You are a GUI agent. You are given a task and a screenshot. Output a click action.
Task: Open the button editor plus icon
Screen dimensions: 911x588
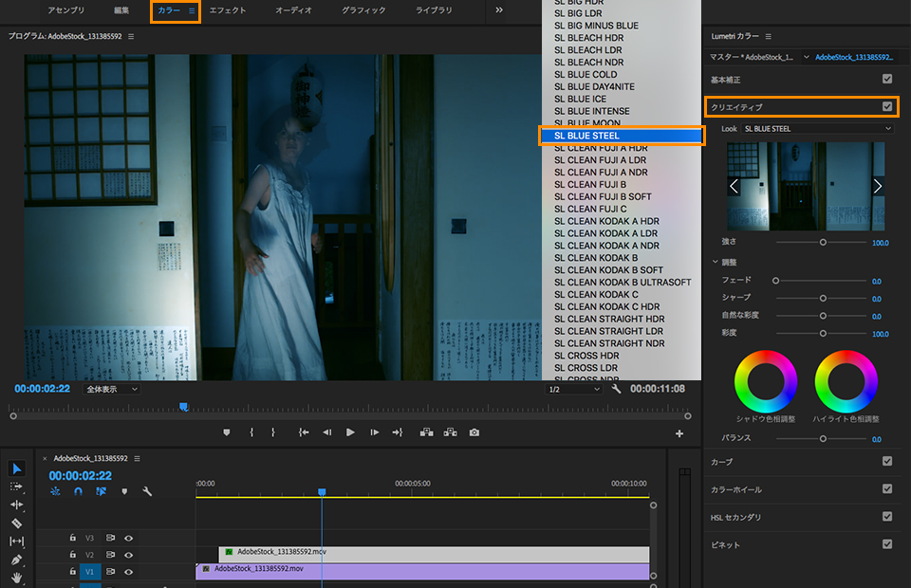(x=679, y=433)
